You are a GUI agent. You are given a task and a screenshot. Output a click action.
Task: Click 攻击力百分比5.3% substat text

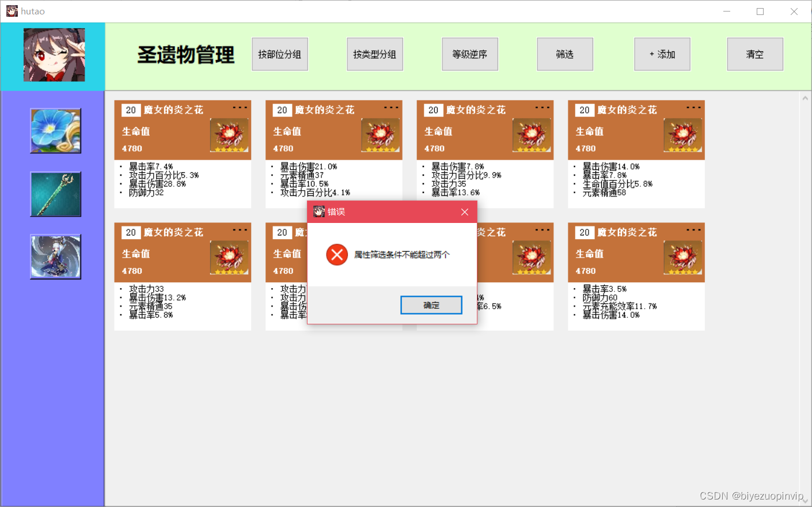[x=164, y=175]
